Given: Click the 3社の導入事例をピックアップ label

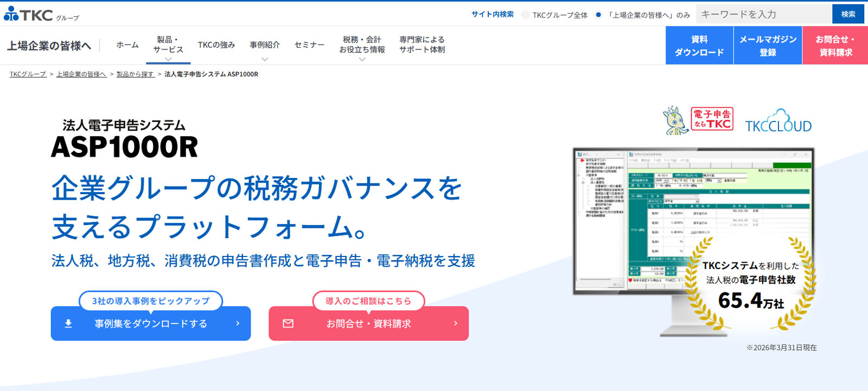Looking at the screenshot, I should [x=151, y=301].
